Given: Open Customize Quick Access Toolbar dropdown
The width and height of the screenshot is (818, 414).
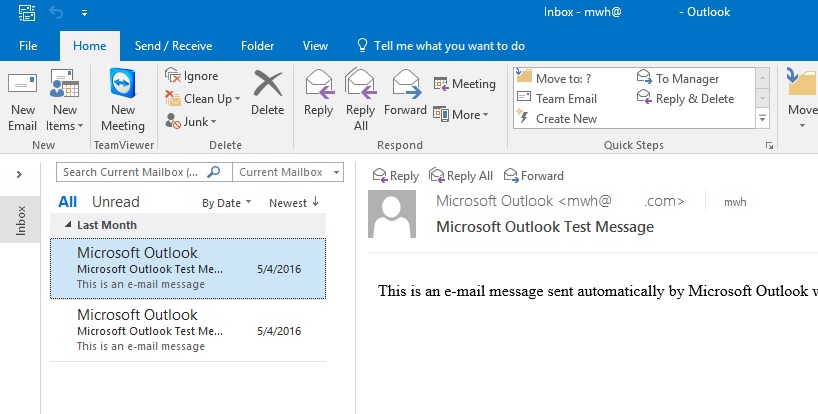Looking at the screenshot, I should coord(84,13).
